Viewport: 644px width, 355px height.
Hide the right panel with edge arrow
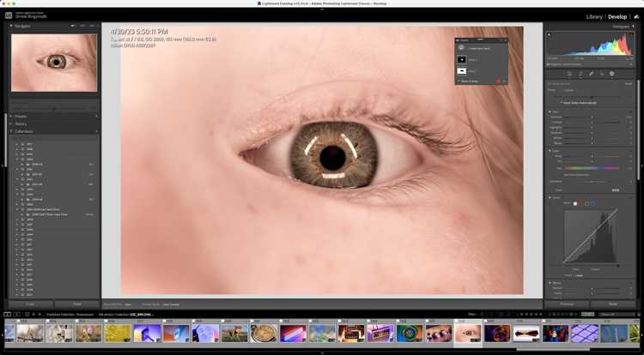tap(642, 165)
